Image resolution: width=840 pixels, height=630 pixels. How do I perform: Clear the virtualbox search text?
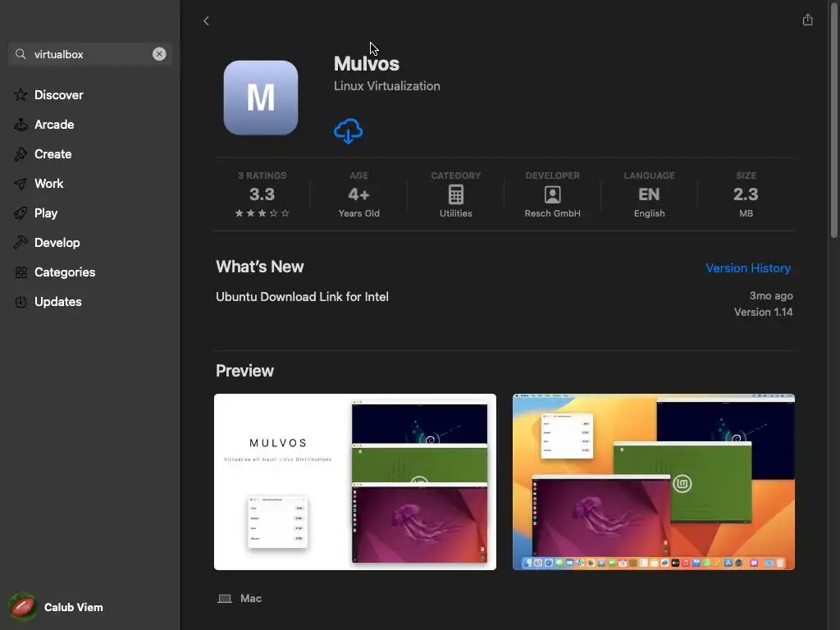(x=159, y=54)
